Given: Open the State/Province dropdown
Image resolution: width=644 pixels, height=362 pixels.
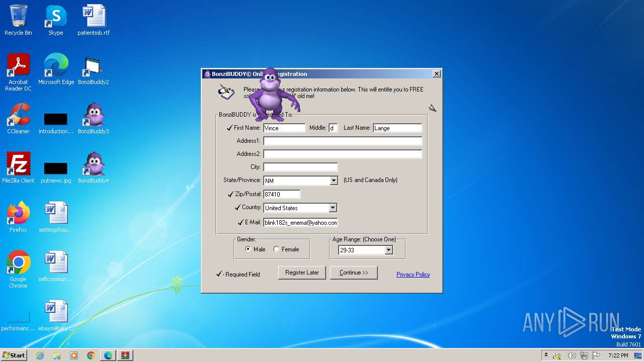Looking at the screenshot, I should (334, 180).
